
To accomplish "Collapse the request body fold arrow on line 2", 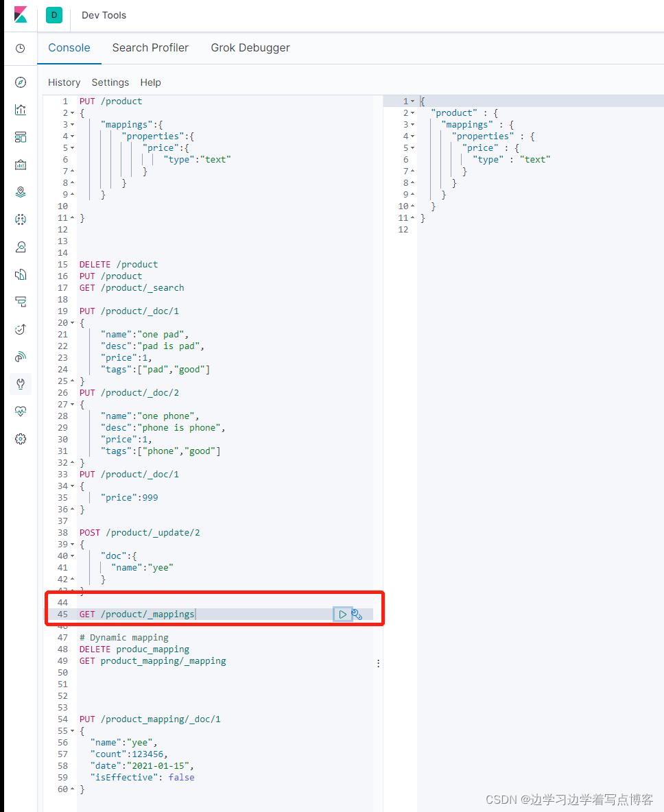I will [x=73, y=112].
